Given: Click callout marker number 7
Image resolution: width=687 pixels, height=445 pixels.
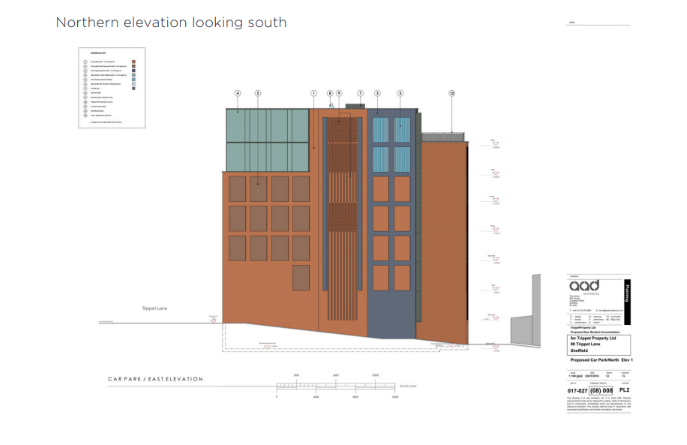Looking at the screenshot, I should [x=360, y=94].
